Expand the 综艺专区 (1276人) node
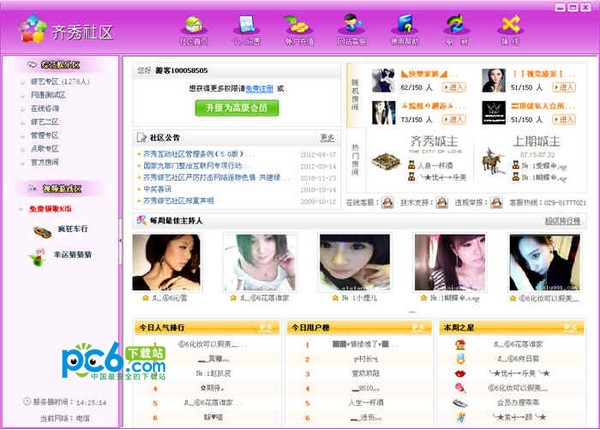600x430 pixels. [x=23, y=82]
